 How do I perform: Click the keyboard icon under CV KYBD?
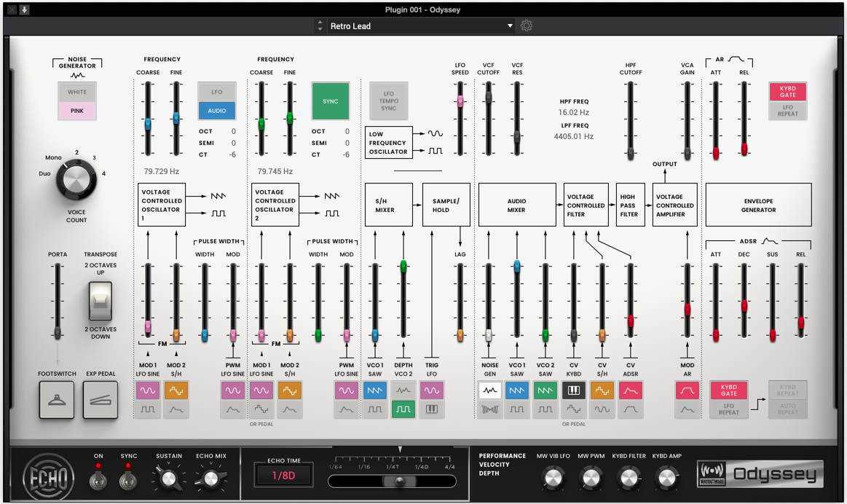pyautogui.click(x=574, y=390)
